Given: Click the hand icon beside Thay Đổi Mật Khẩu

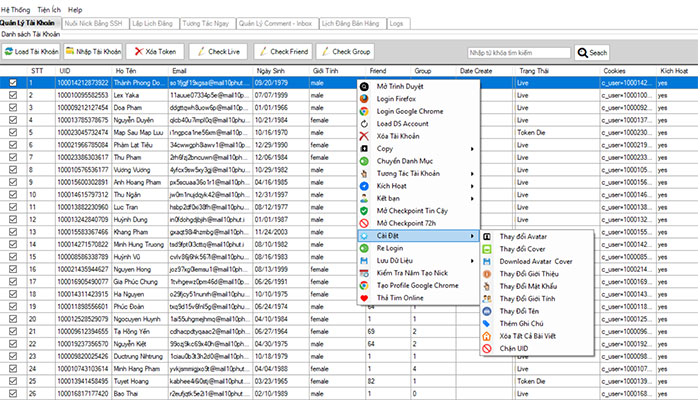Looking at the screenshot, I should tap(487, 287).
